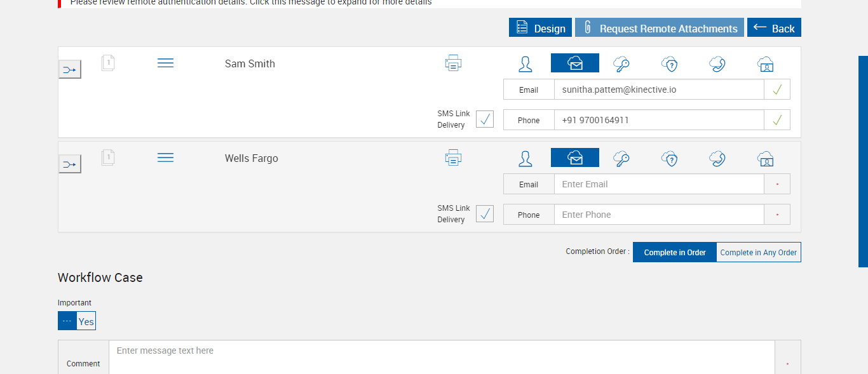
Task: Switch to Complete in Order
Action: (x=675, y=252)
